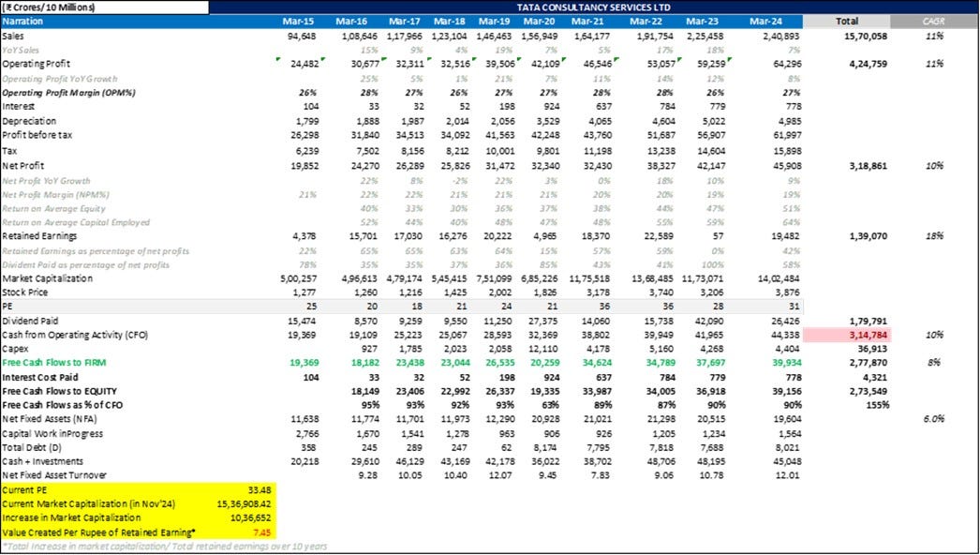This screenshot has height=555, width=980.
Task: Select the Net Profit row label
Action: point(23,166)
